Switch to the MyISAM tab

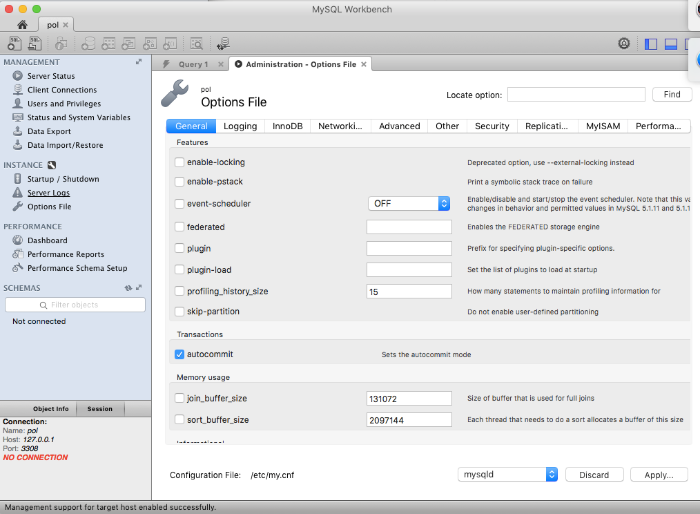click(x=603, y=126)
